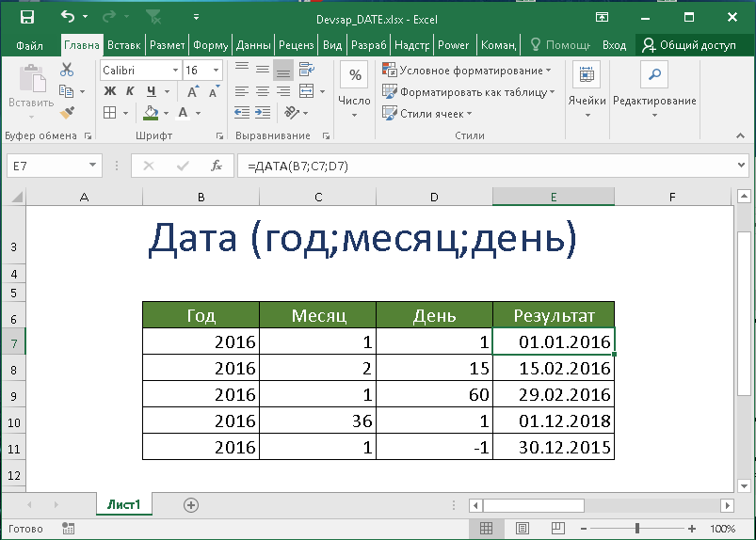Open the fill color dropdown arrow

[167, 114]
